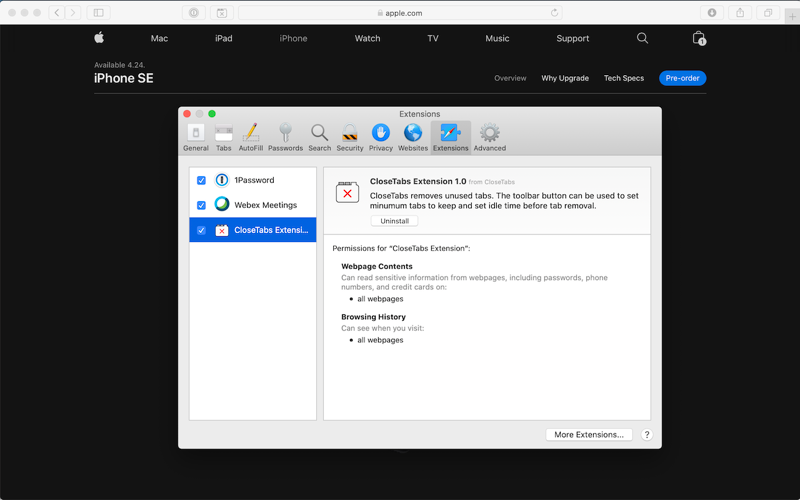Select the Extensions preferences pane
The image size is (800, 500).
[451, 138]
